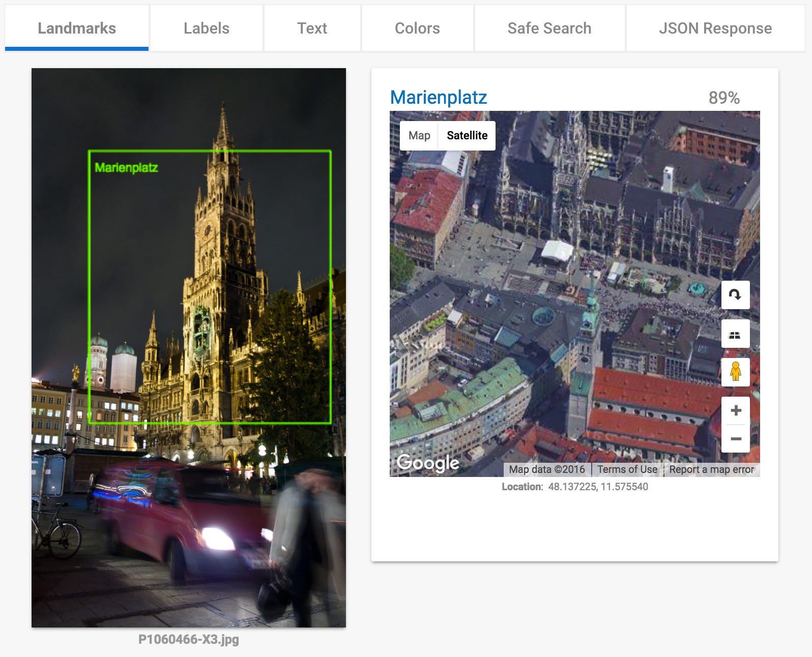Toggle the tilted map view icon
This screenshot has height=657, width=812.
coord(735,334)
